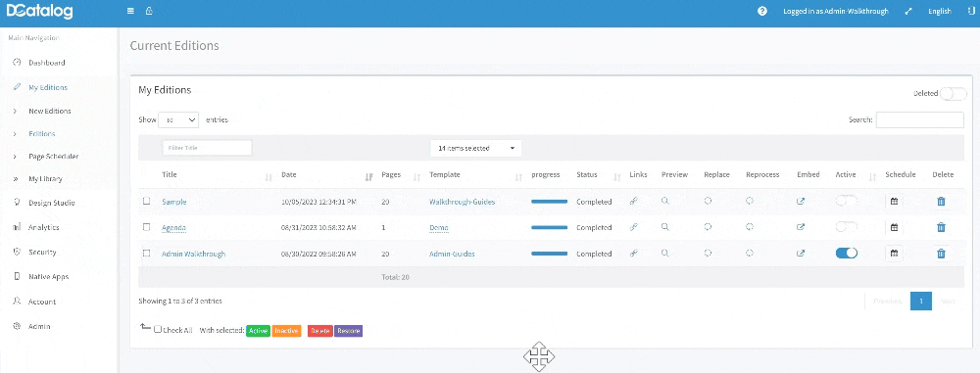Open Embed icon for Agenda edition
Image resolution: width=980 pixels, height=373 pixels.
801,227
